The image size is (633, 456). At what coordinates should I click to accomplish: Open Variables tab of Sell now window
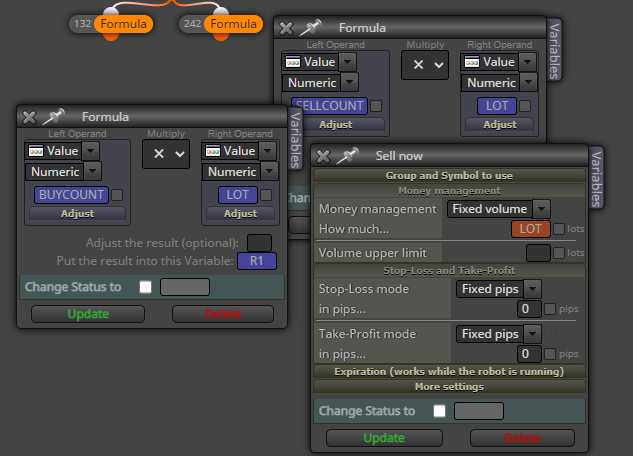(596, 178)
